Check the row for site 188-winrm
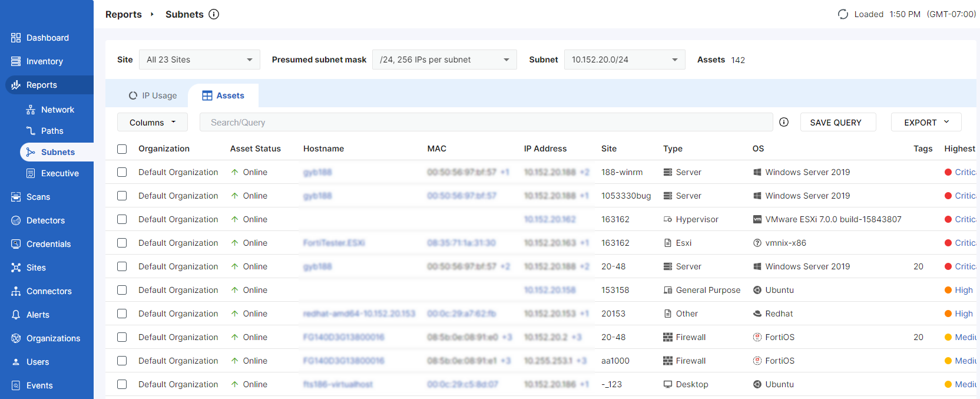 pos(122,172)
